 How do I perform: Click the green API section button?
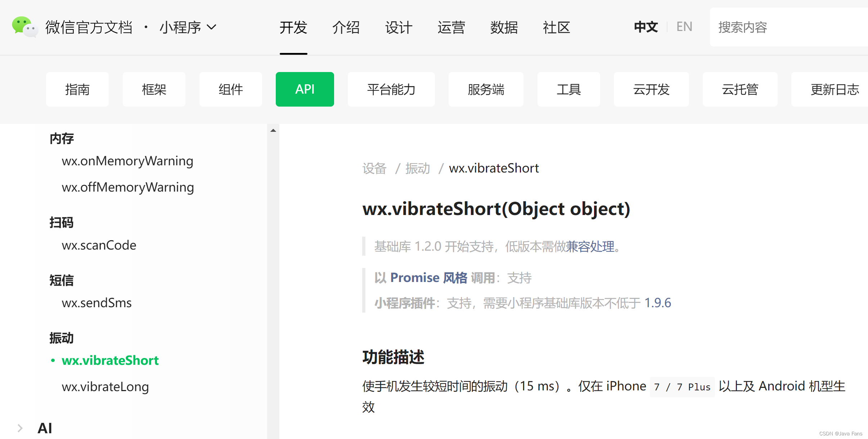click(305, 89)
